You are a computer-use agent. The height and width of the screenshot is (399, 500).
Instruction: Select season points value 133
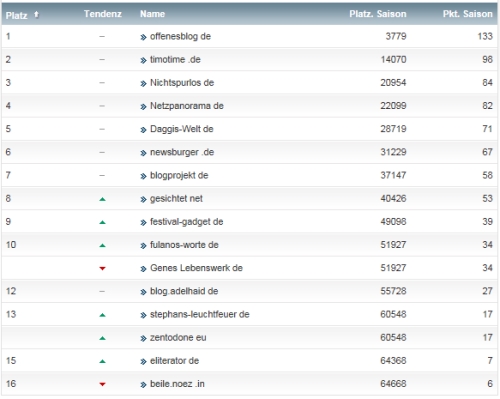click(x=485, y=36)
